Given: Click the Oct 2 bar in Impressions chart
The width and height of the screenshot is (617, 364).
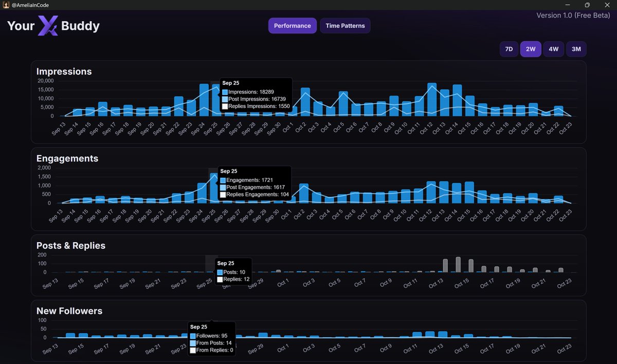Looking at the screenshot, I should [305, 102].
